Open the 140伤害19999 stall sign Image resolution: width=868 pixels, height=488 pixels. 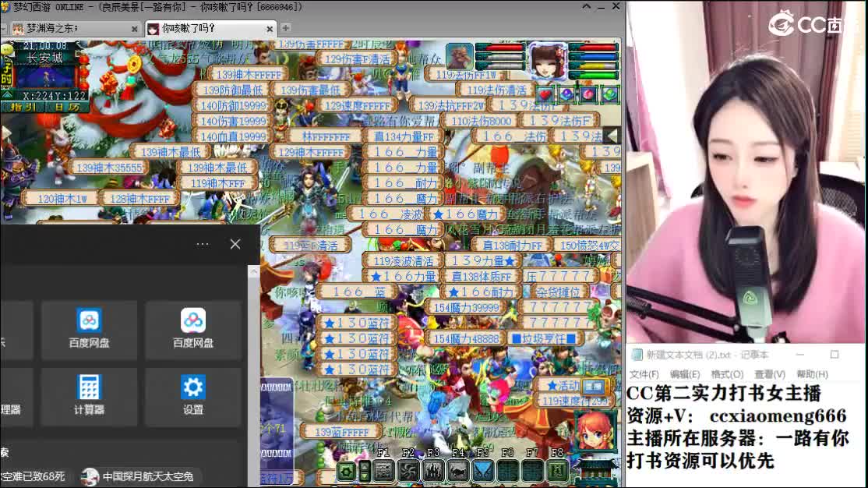[233, 121]
